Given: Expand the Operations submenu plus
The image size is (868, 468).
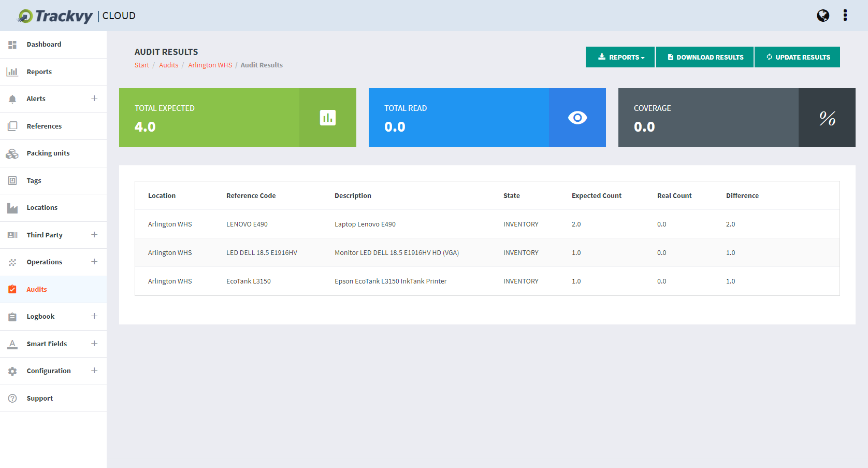Looking at the screenshot, I should (94, 262).
